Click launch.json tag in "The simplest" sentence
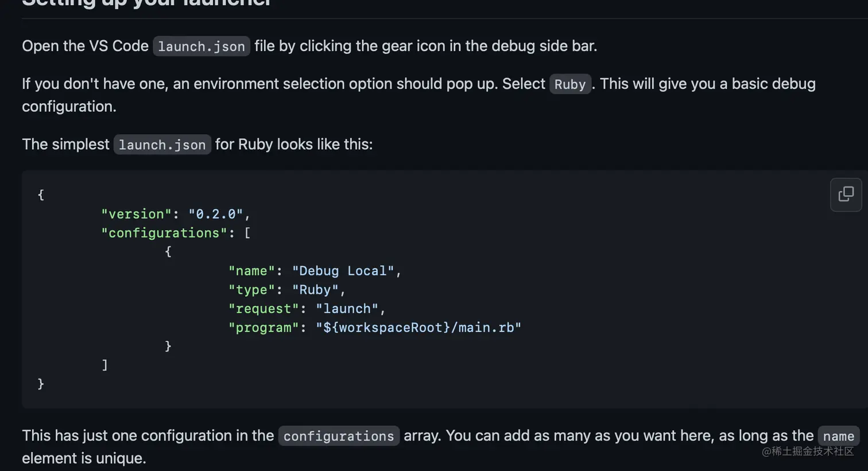 coord(162,145)
